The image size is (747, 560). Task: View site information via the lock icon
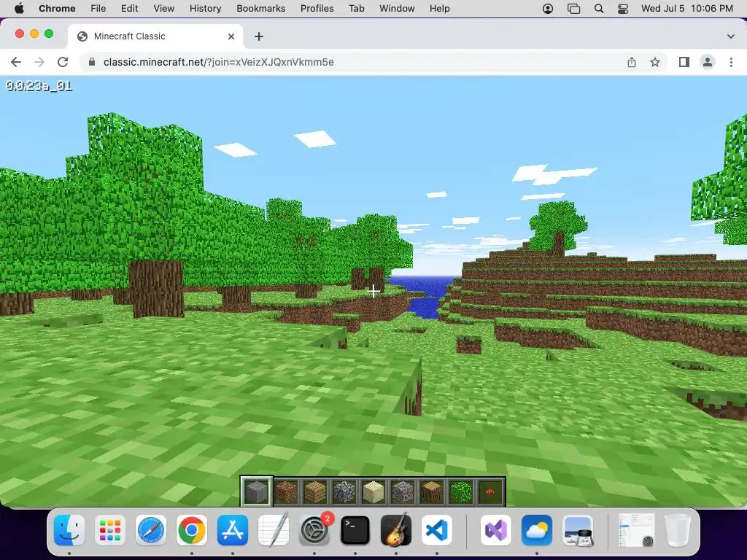(92, 62)
